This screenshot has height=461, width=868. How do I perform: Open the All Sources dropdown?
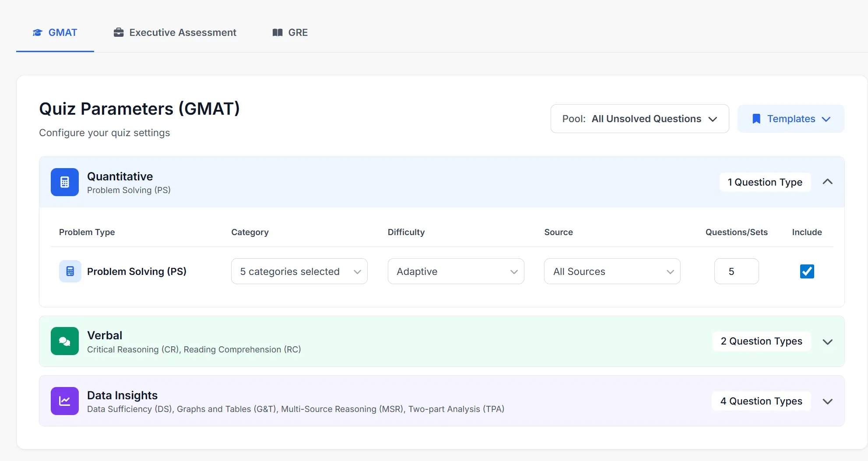[612, 271]
